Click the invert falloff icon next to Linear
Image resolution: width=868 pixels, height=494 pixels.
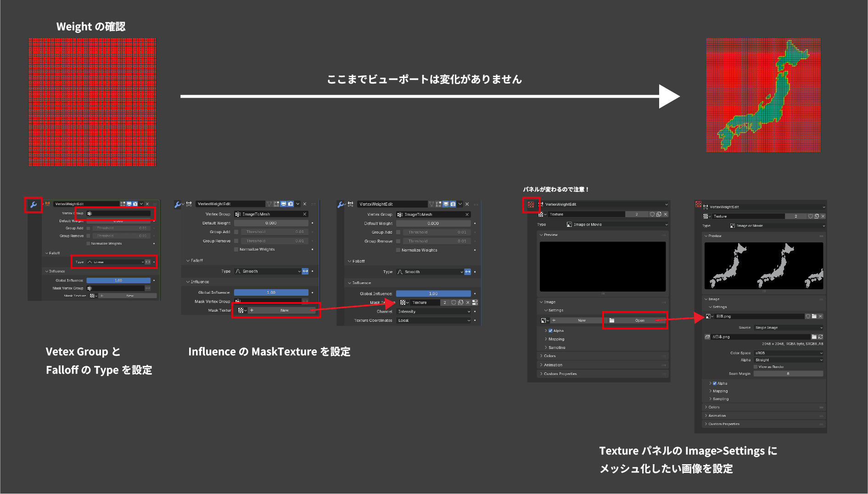(x=148, y=262)
